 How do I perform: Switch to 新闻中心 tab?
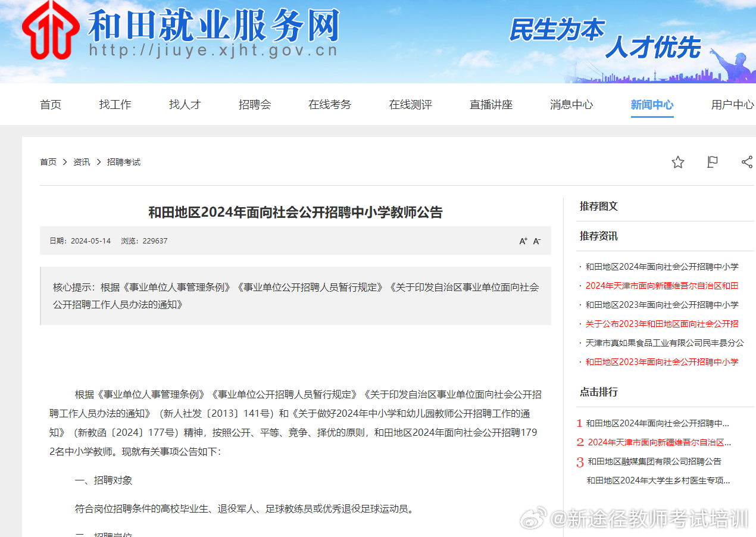652,105
